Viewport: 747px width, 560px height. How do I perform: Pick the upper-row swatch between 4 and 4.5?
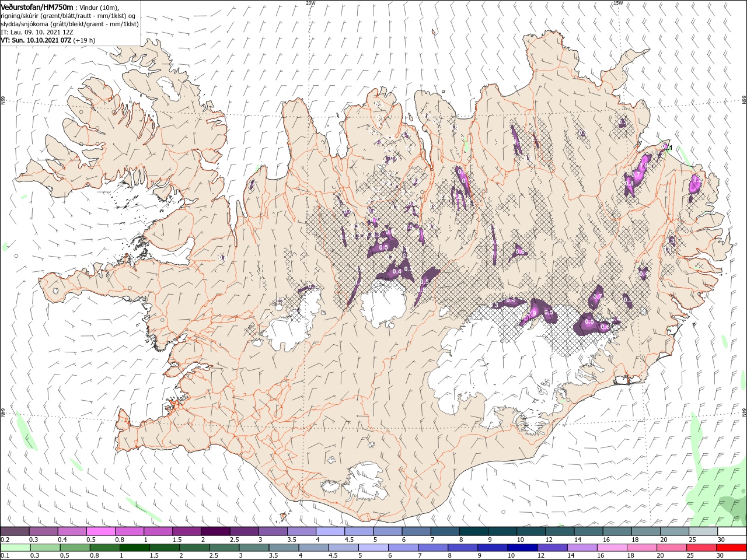coord(330,531)
